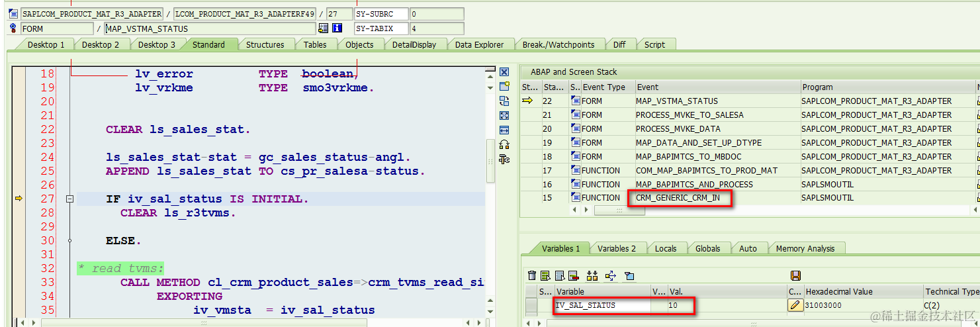Open the Break./Watchpoints tab

[558, 44]
